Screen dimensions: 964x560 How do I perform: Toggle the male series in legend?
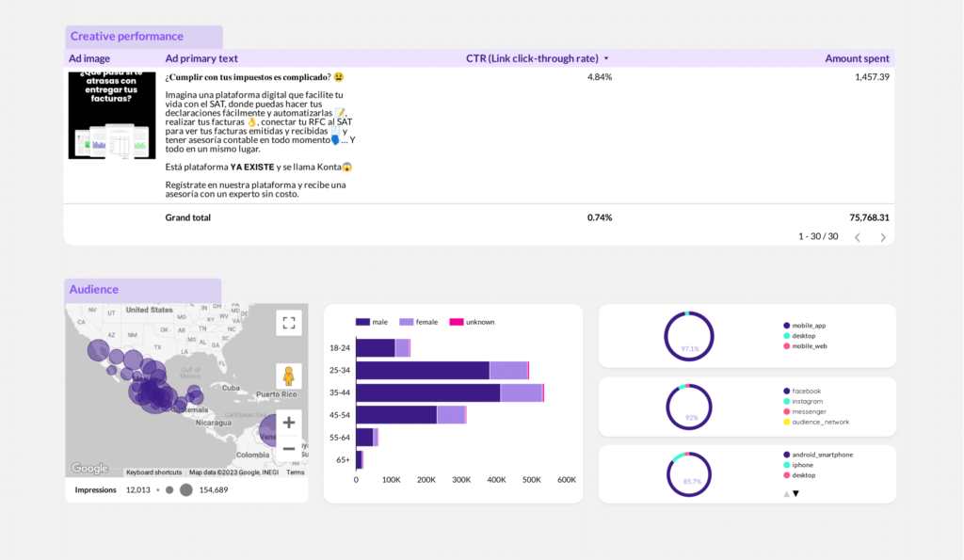tap(372, 322)
